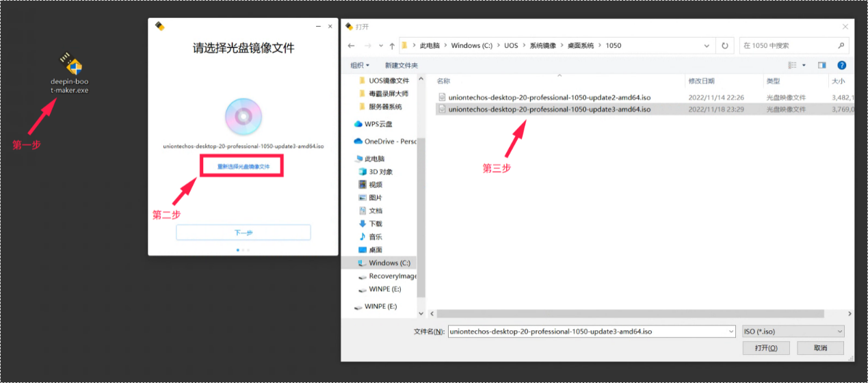Select 音乐 in sidebar

[x=376, y=237]
